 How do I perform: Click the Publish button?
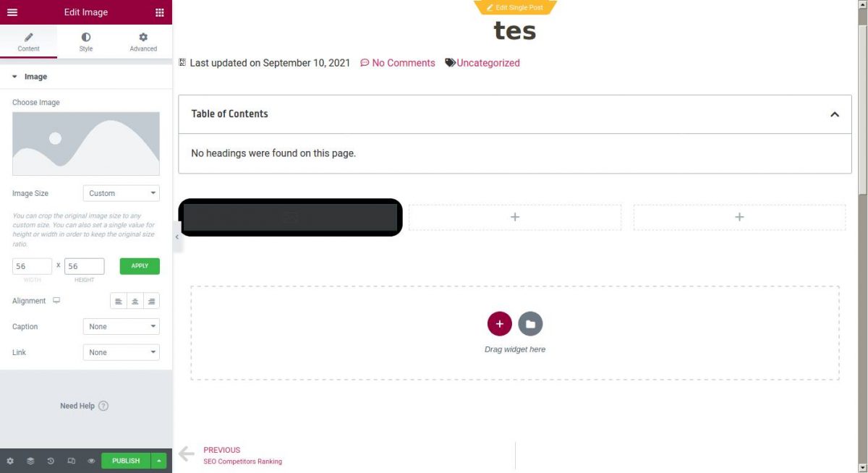coord(126,461)
